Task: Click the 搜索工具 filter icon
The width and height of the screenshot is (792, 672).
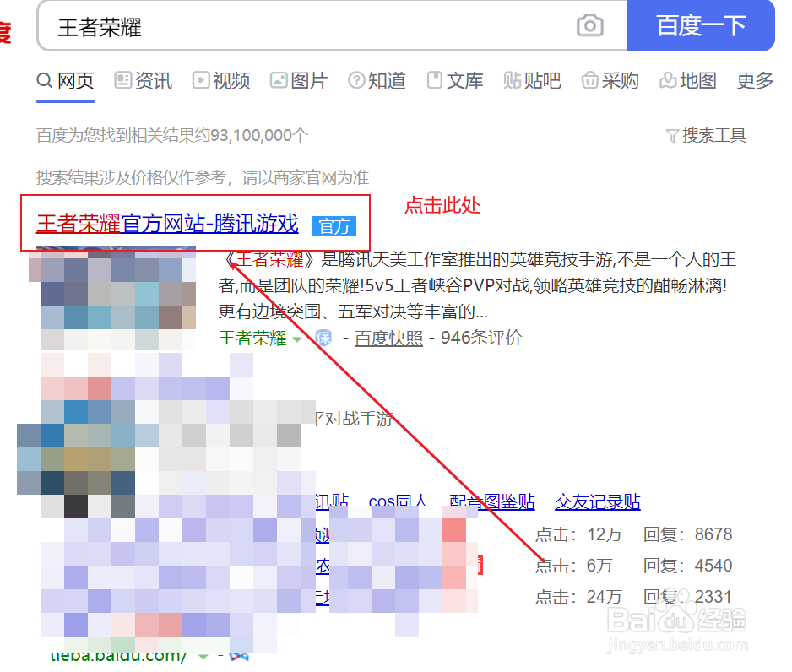Action: pos(671,135)
